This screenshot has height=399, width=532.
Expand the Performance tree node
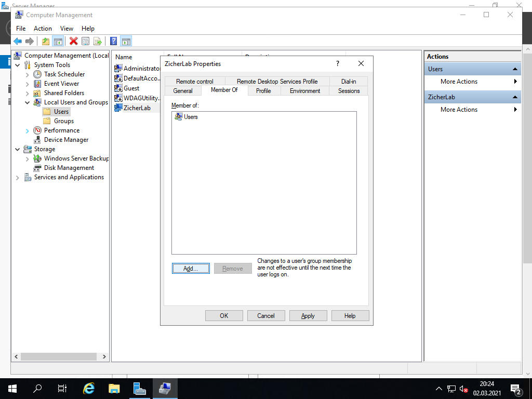click(x=28, y=130)
